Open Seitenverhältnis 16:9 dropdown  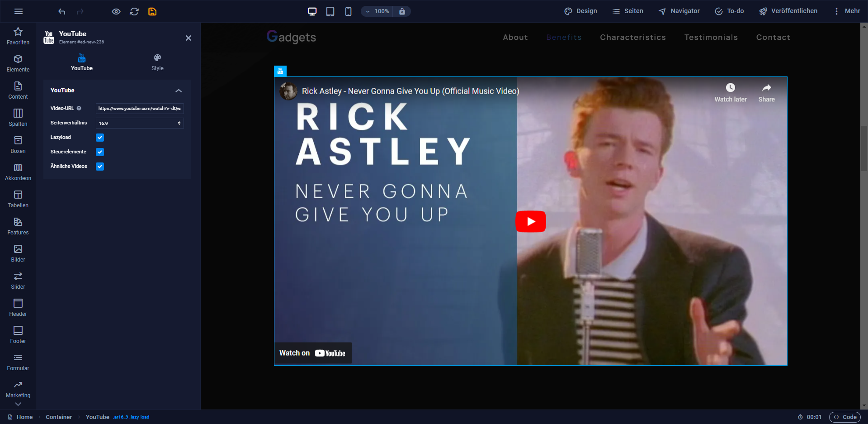140,123
